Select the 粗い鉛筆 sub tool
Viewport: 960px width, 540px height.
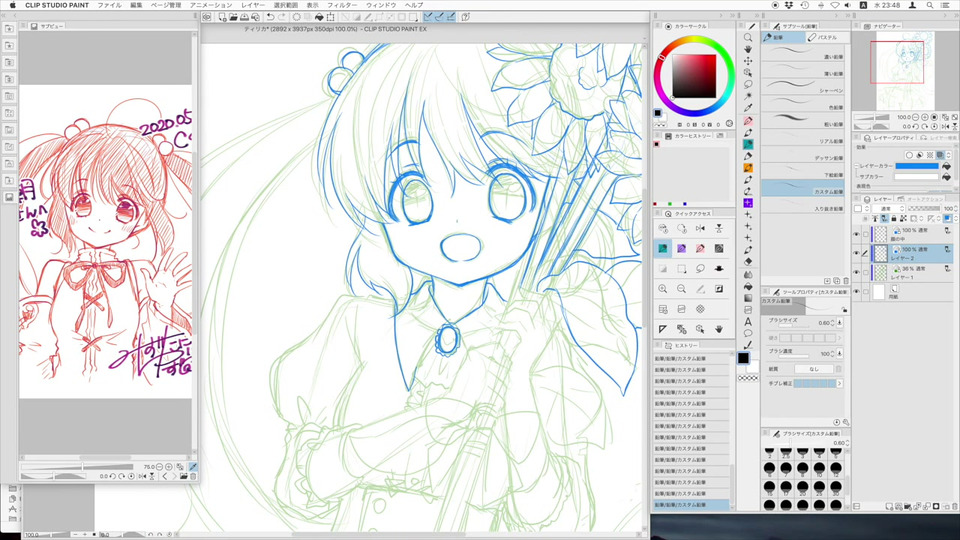tap(803, 119)
